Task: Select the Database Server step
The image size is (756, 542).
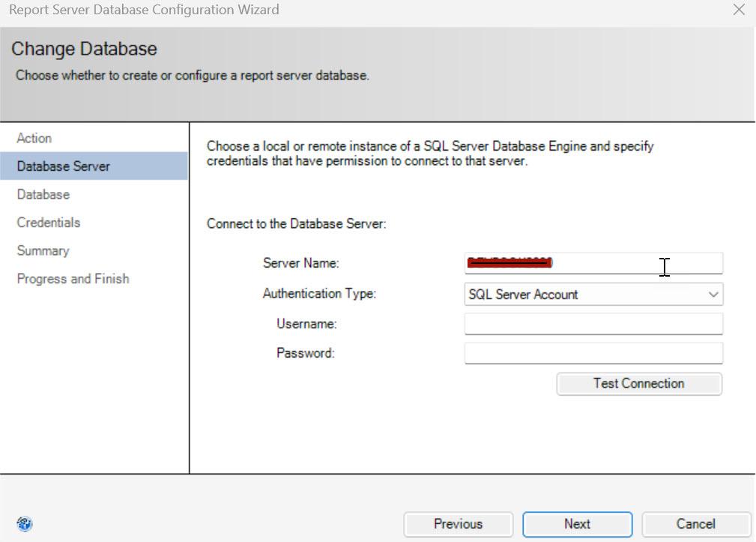Action: click(x=64, y=166)
